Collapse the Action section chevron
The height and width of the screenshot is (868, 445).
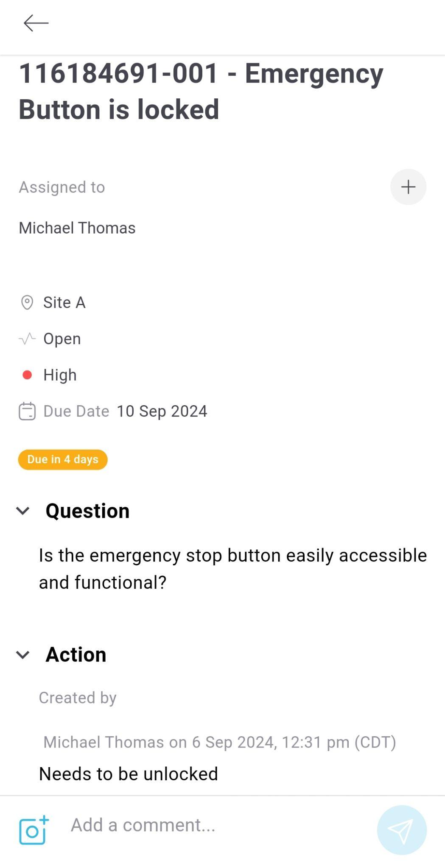click(23, 655)
